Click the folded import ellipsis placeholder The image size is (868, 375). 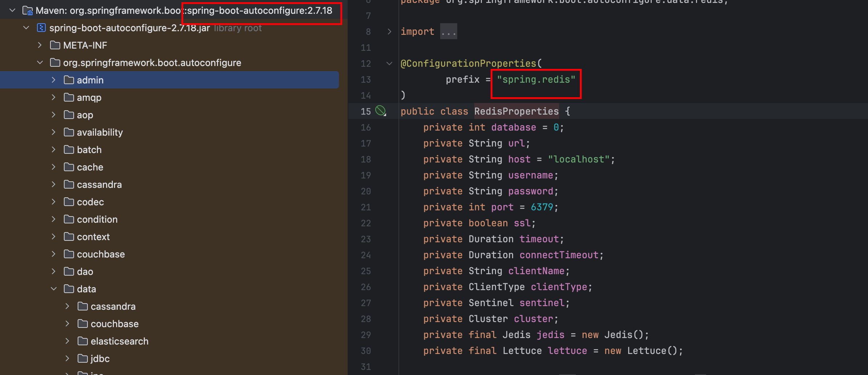tap(449, 32)
